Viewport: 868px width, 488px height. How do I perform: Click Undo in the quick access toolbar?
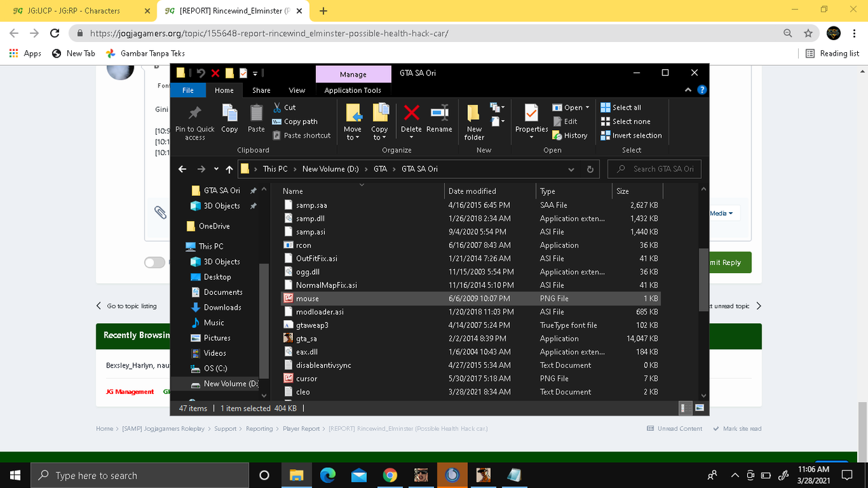201,73
